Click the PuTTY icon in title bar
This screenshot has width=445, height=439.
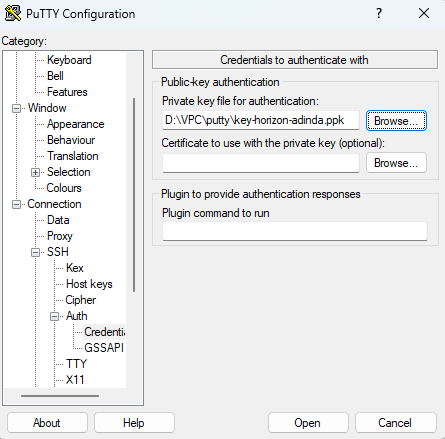(13, 14)
